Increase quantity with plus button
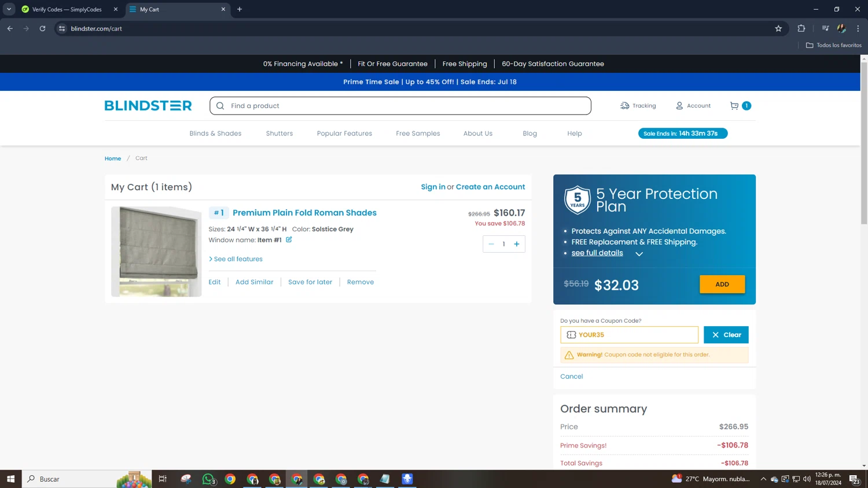 click(x=517, y=244)
